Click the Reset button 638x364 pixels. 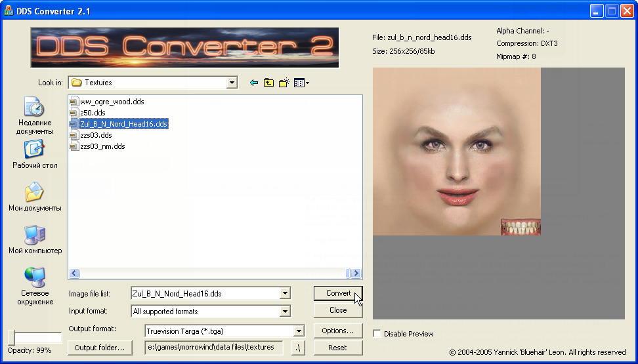(x=338, y=348)
